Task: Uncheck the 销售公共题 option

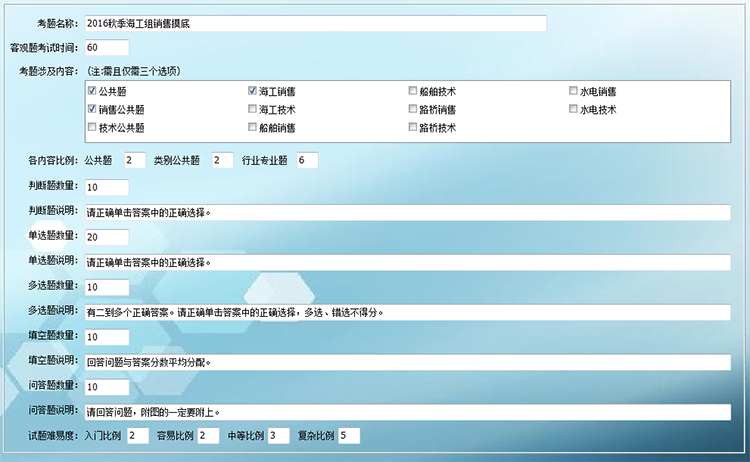Action: point(92,109)
